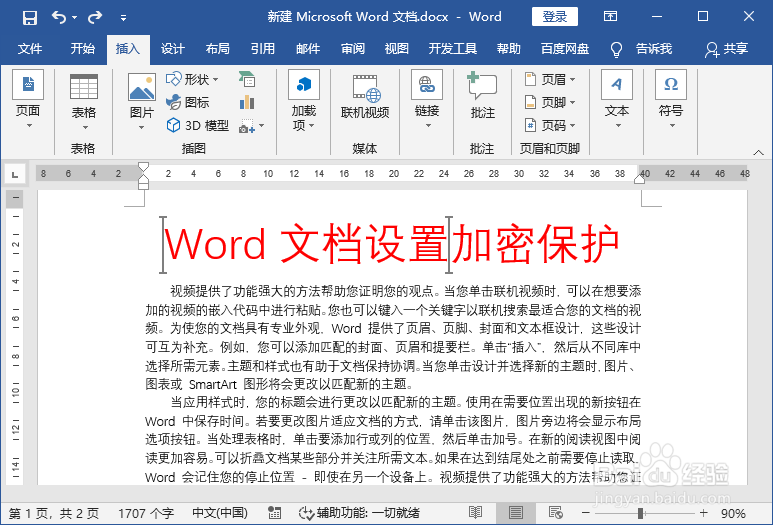The height and width of the screenshot is (525, 773).
Task: Switch to the 开发工具 tab
Action: point(453,49)
